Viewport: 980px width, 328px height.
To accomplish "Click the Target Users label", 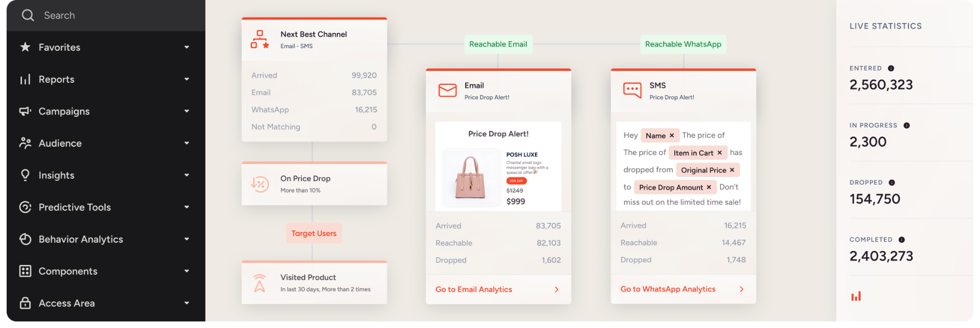I will [314, 233].
